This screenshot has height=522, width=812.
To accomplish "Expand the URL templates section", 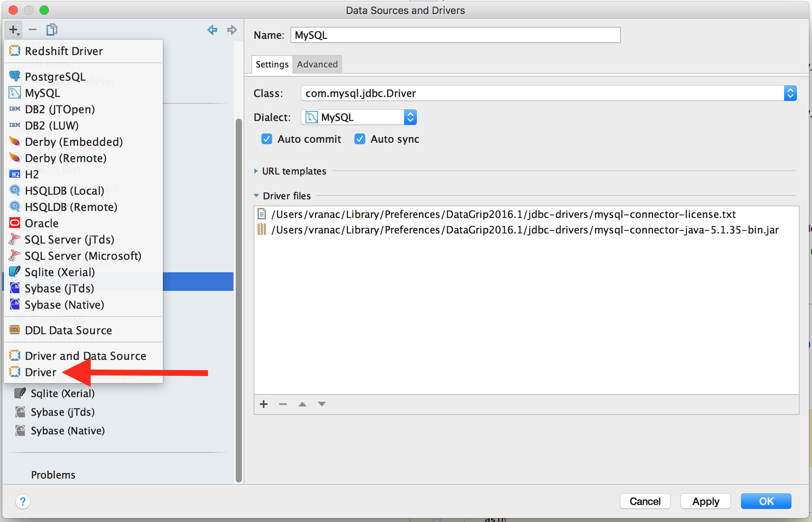I will tap(256, 171).
